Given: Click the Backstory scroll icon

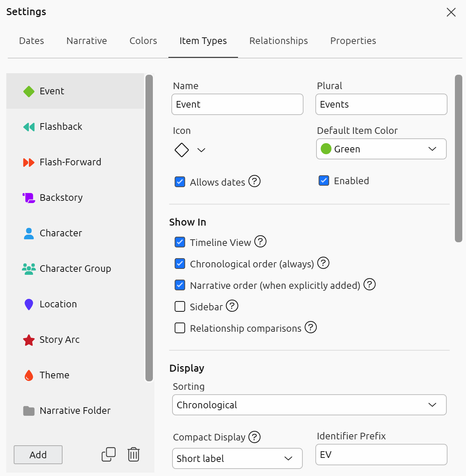Looking at the screenshot, I should [29, 198].
